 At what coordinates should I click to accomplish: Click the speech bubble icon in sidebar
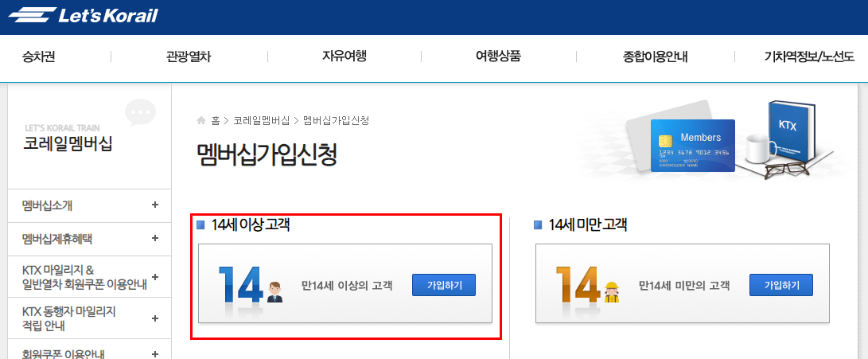point(141,112)
